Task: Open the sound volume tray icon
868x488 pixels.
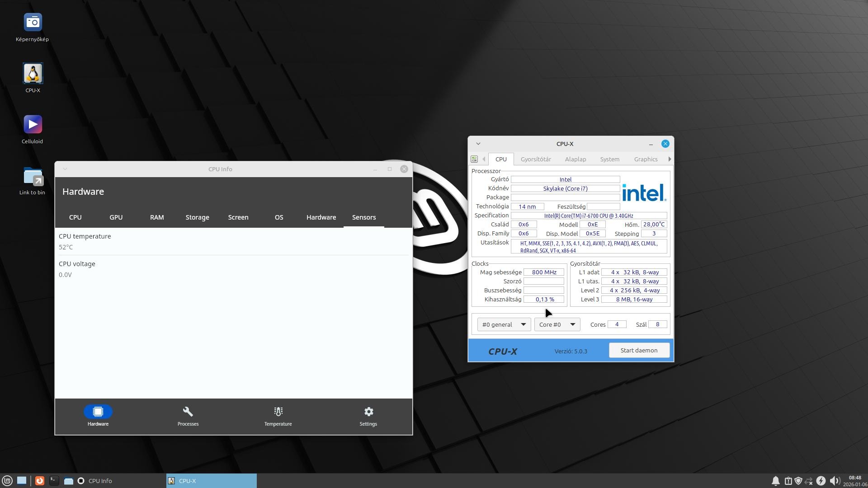Action: tap(835, 481)
